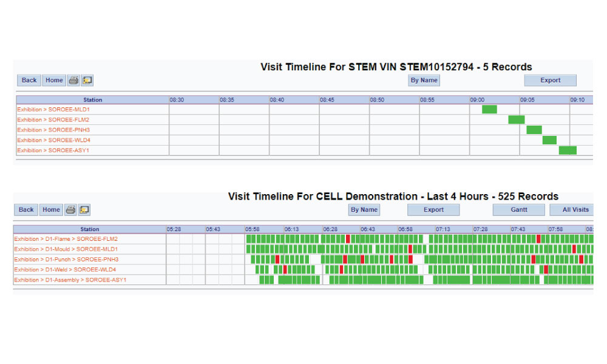The image size is (607, 364).
Task: Export the CELL Demonstration records
Action: pos(433,210)
